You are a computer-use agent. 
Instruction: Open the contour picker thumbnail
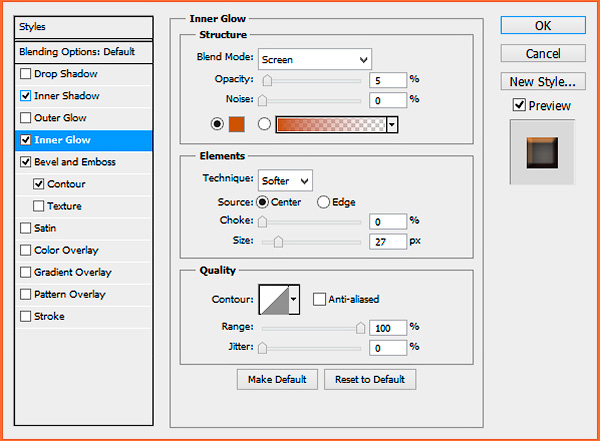274,299
